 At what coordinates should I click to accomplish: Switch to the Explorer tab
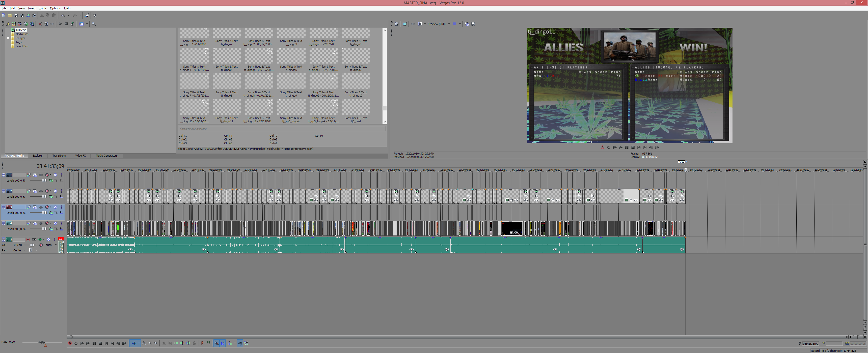coord(37,156)
